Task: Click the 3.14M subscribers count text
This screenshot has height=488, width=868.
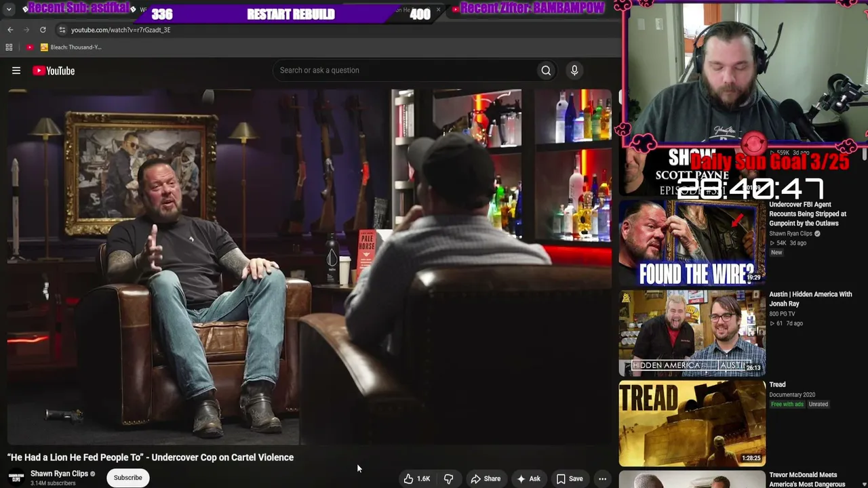Action: [x=53, y=483]
